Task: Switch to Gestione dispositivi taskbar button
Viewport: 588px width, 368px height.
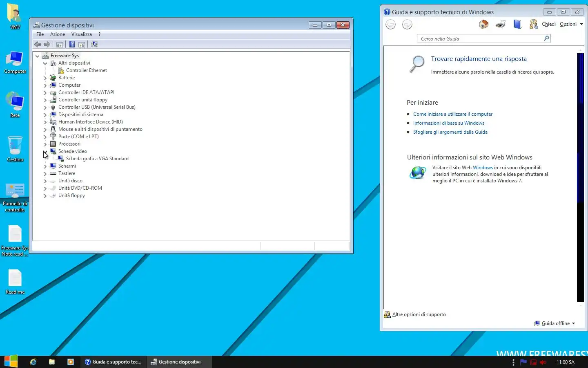Action: (179, 362)
